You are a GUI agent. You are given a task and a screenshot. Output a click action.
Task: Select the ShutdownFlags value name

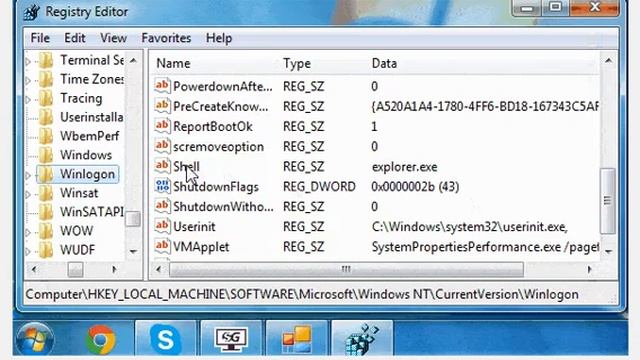pyautogui.click(x=216, y=187)
